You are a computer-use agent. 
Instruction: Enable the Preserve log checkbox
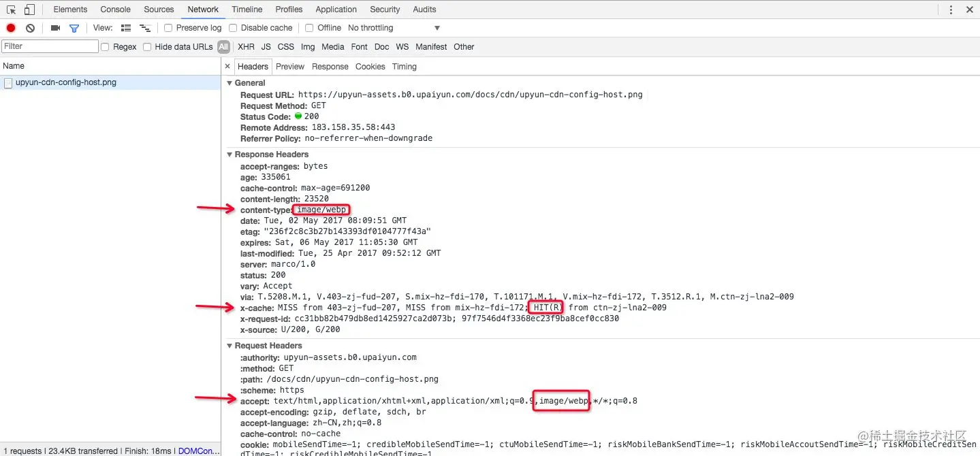(x=168, y=28)
